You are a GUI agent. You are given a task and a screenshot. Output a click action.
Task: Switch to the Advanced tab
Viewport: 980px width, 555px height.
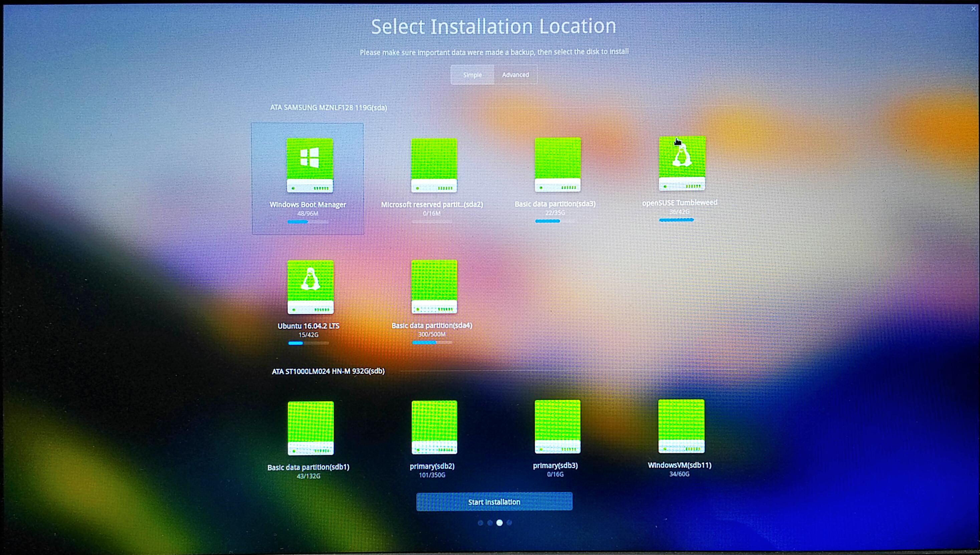(516, 75)
